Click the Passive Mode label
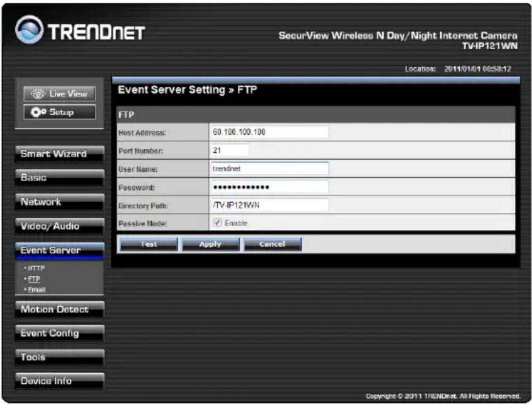532x404 pixels. coord(143,224)
